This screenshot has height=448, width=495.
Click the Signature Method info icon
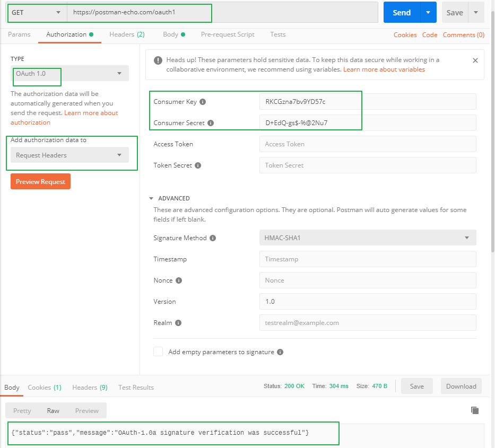point(213,238)
